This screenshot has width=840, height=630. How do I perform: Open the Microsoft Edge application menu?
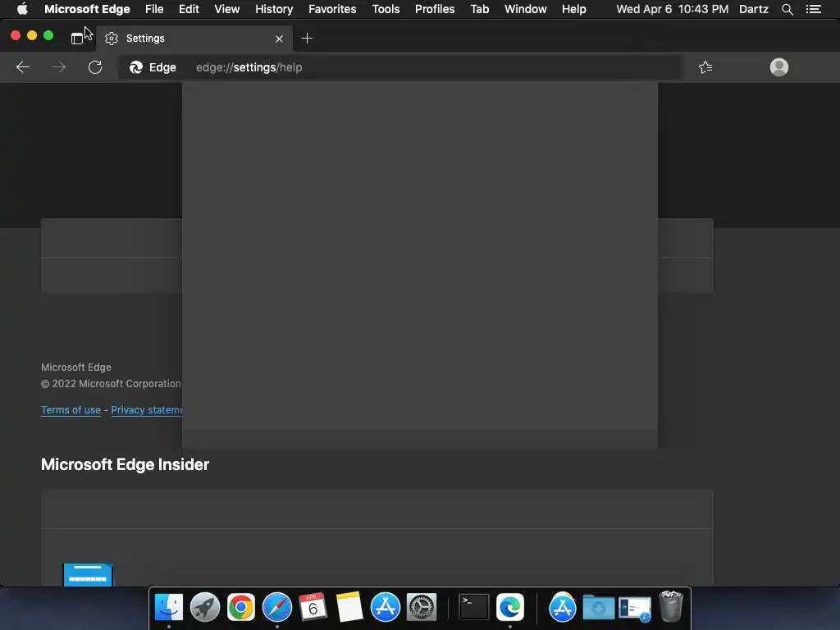tap(87, 9)
